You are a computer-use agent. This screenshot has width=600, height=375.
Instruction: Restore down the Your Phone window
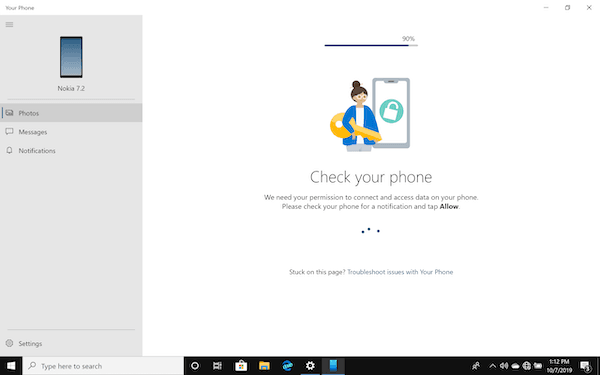[567, 7]
